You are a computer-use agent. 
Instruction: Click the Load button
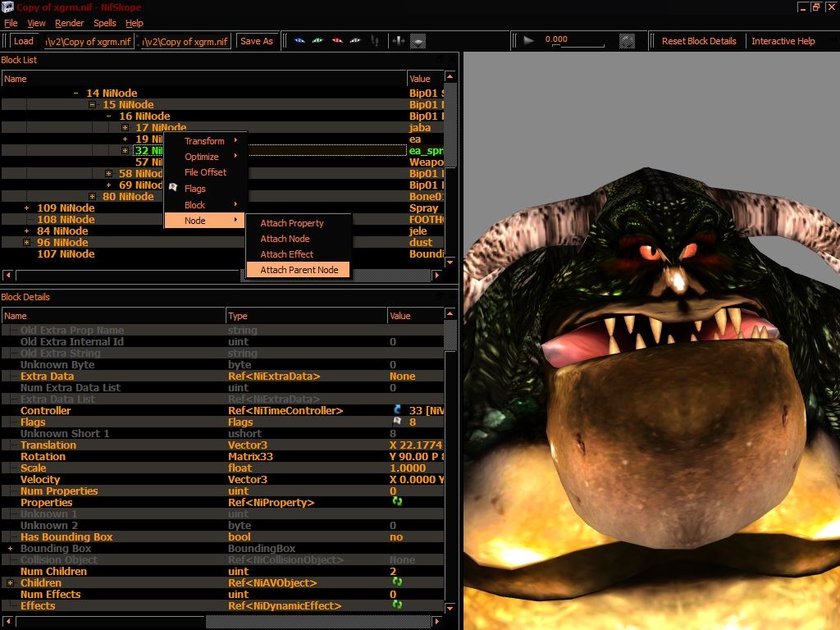pos(23,41)
